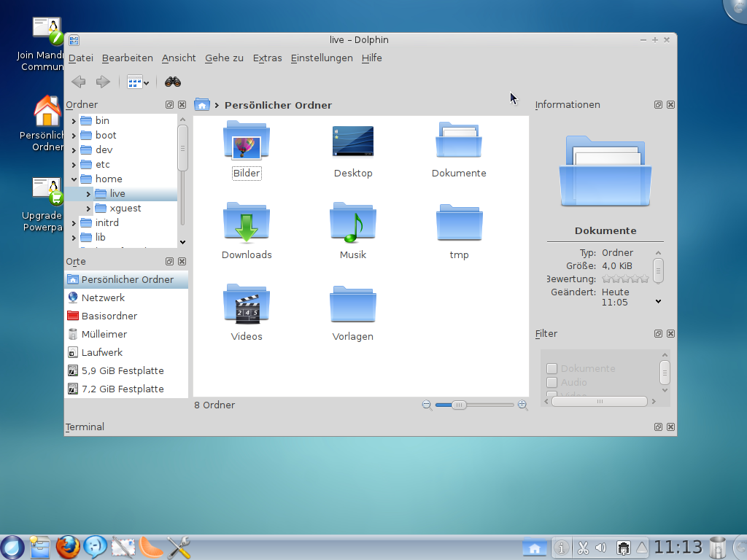Image resolution: width=747 pixels, height=560 pixels.
Task: Collapse the home folder in tree
Action: tap(74, 179)
